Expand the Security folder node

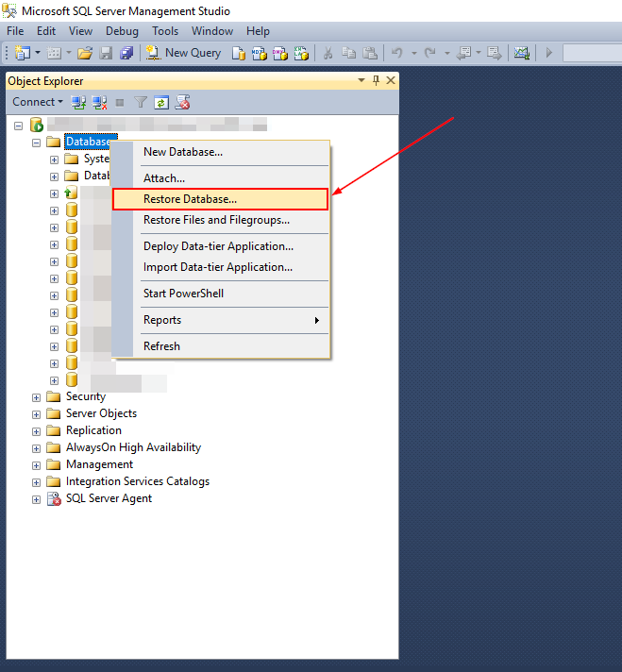click(x=37, y=397)
